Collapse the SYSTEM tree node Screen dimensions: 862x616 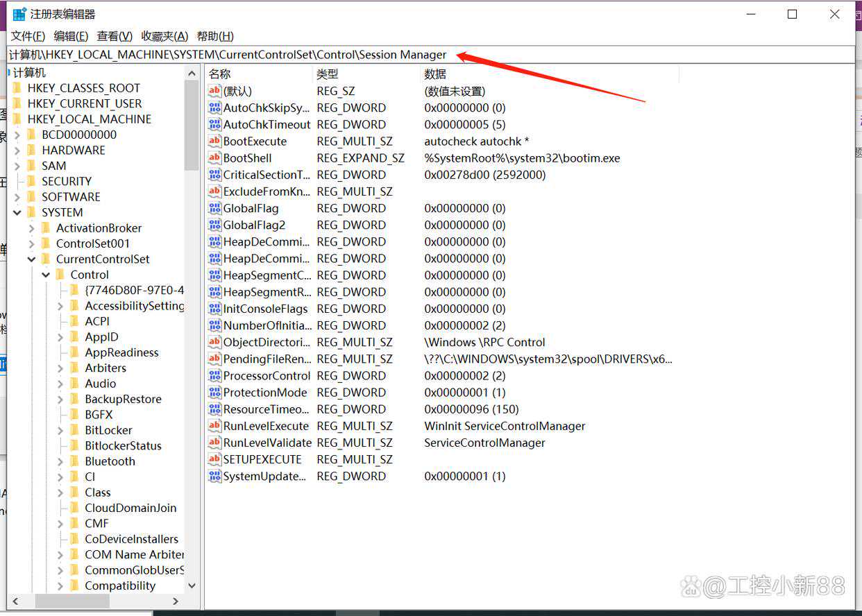17,212
